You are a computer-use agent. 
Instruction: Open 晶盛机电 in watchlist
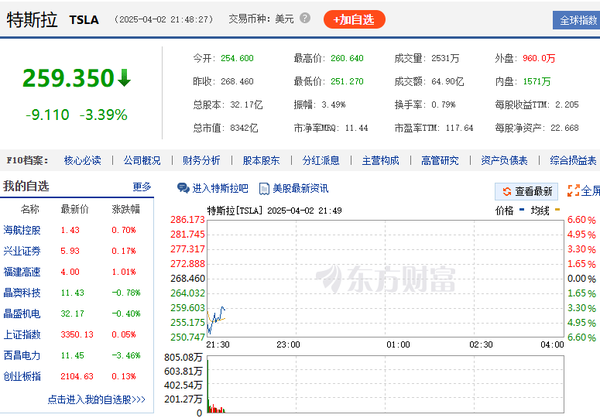(x=22, y=314)
